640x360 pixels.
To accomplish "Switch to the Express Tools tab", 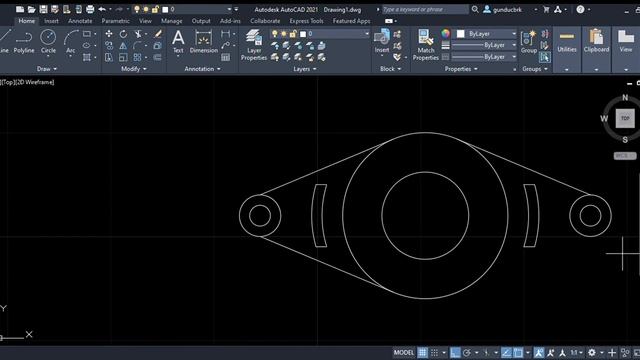I will [306, 21].
